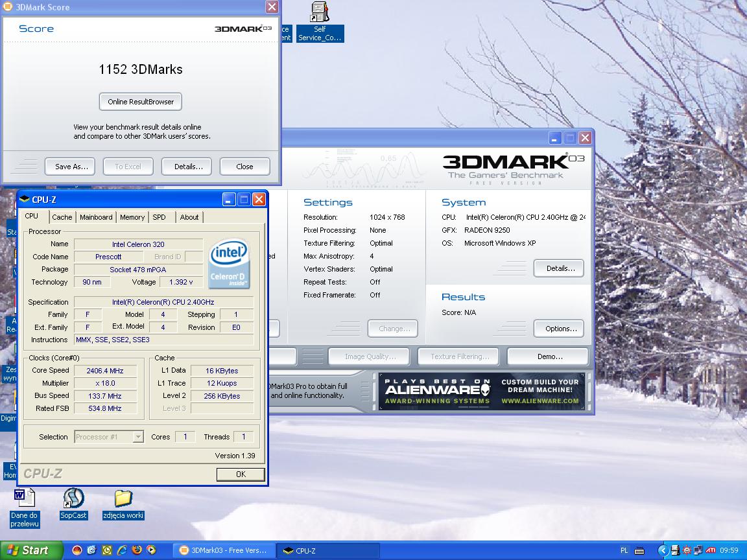
Task: Click the Level 2 cache value 256 KBytes
Action: pyautogui.click(x=222, y=396)
